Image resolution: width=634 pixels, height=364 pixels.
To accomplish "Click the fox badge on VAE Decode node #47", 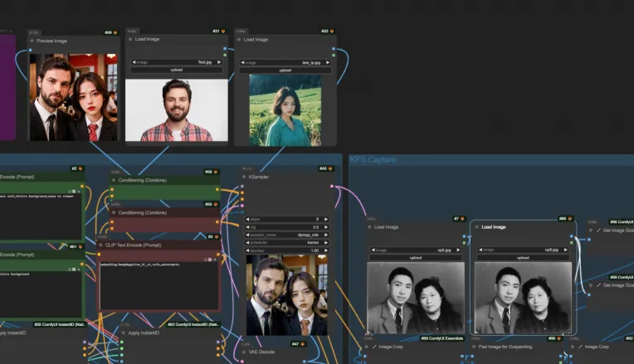I will click(x=303, y=343).
